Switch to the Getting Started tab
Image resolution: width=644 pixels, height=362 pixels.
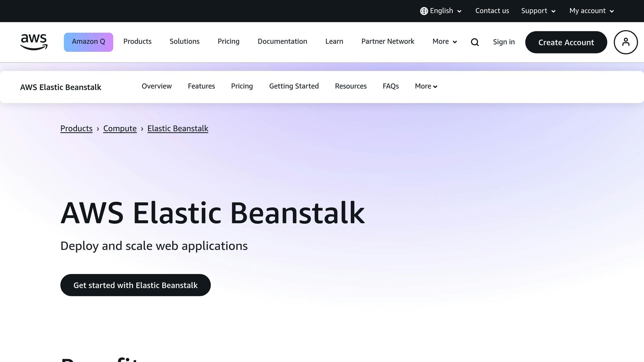[294, 86]
